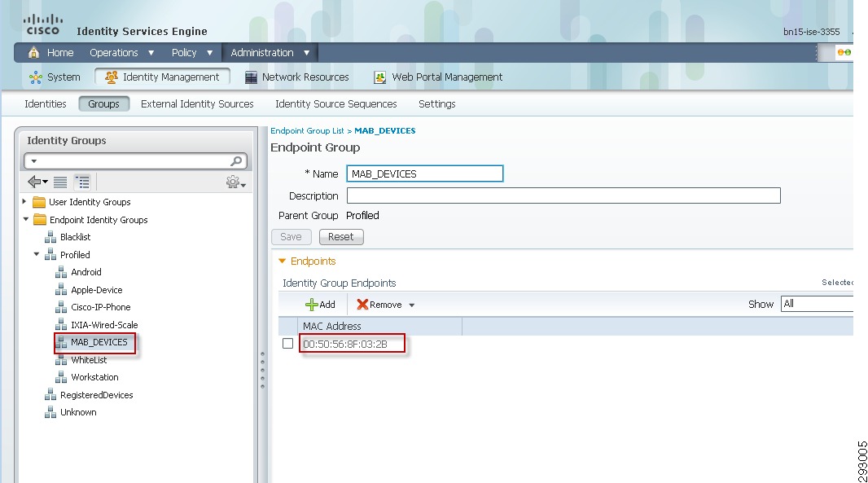Switch to list view icon

pos(60,182)
